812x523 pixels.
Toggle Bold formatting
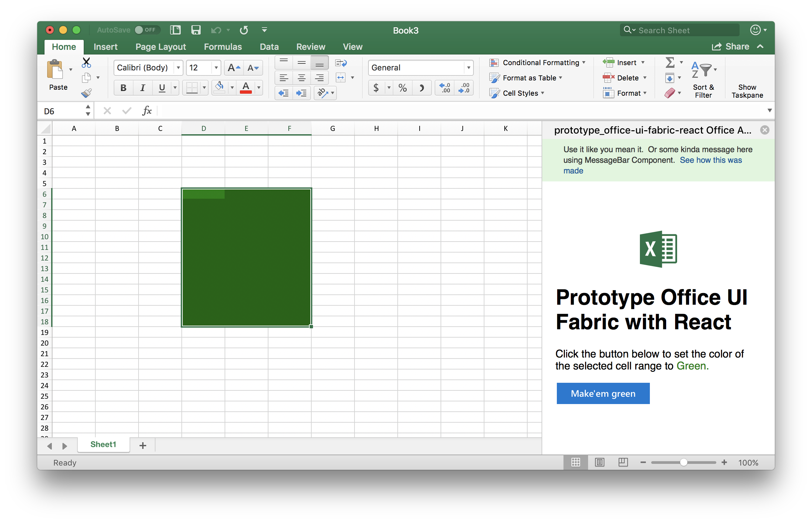point(123,88)
